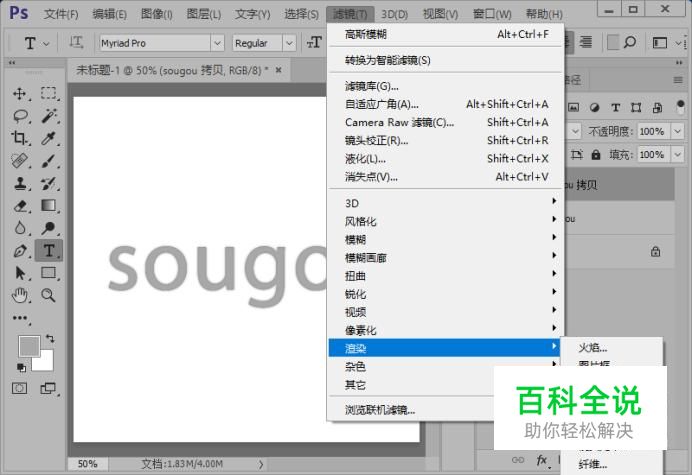The height and width of the screenshot is (475, 692).
Task: Expand the 扭曲 filter submenu
Action: point(445,275)
